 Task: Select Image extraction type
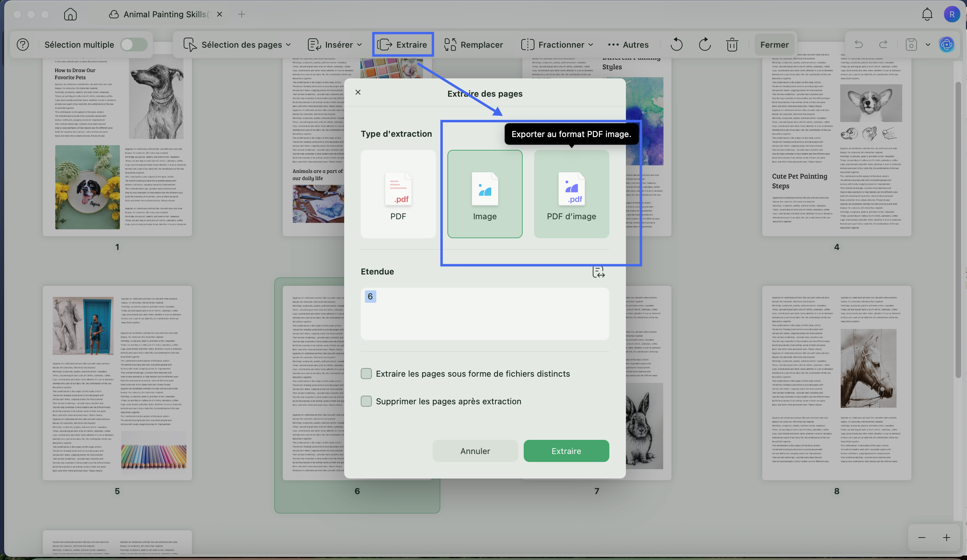[x=485, y=194]
